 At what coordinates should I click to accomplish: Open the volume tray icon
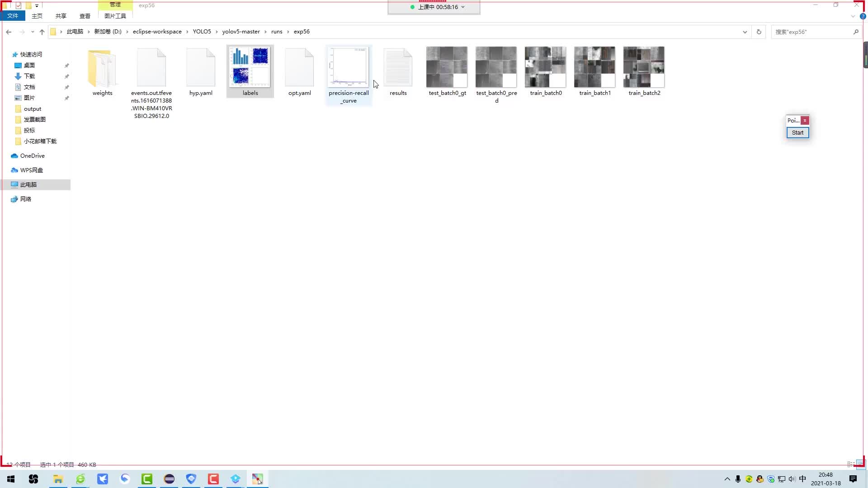(x=792, y=479)
